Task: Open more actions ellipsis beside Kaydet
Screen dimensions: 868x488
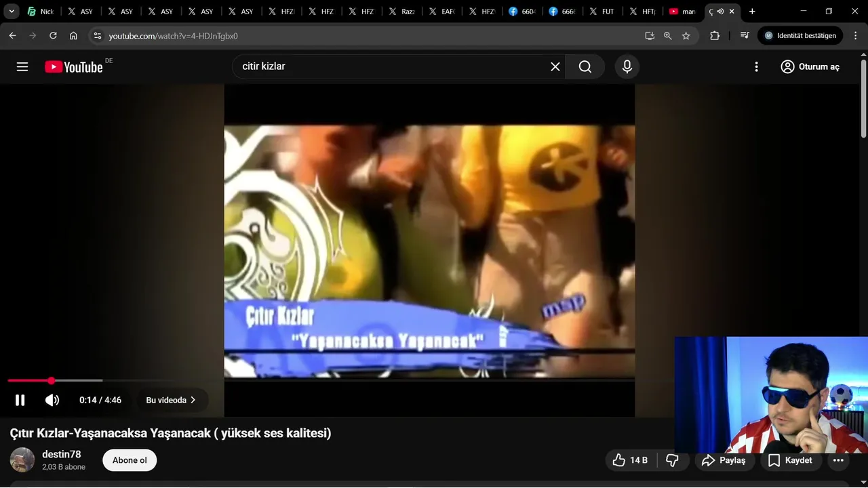Action: coord(839,460)
